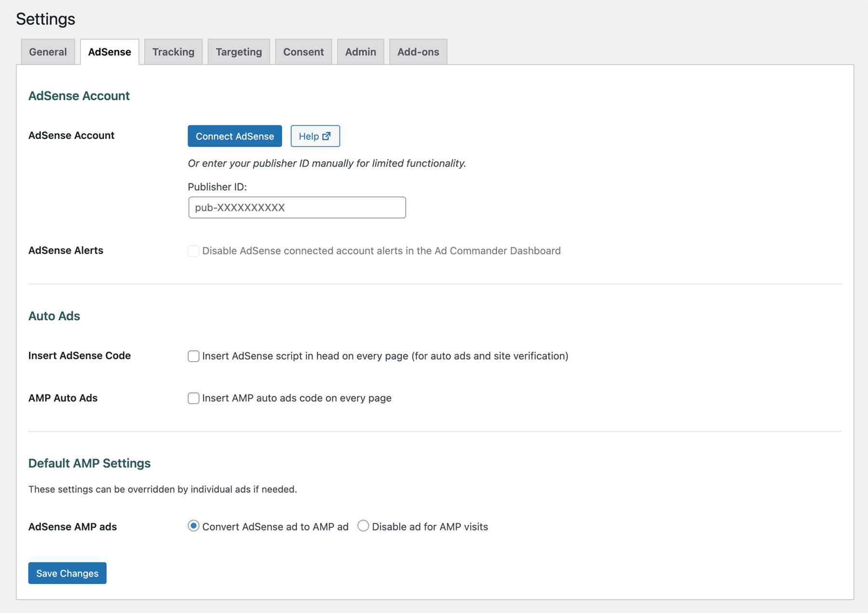Select the AdSense tab

109,52
